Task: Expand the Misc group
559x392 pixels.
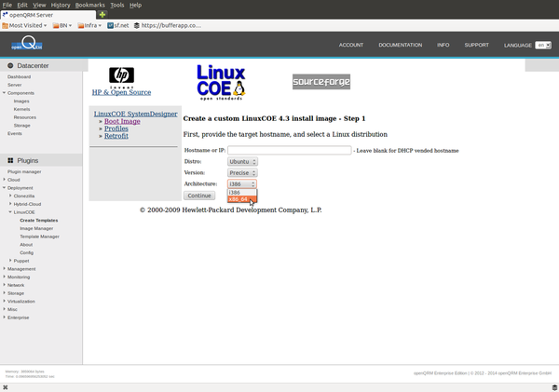Action: pos(5,309)
